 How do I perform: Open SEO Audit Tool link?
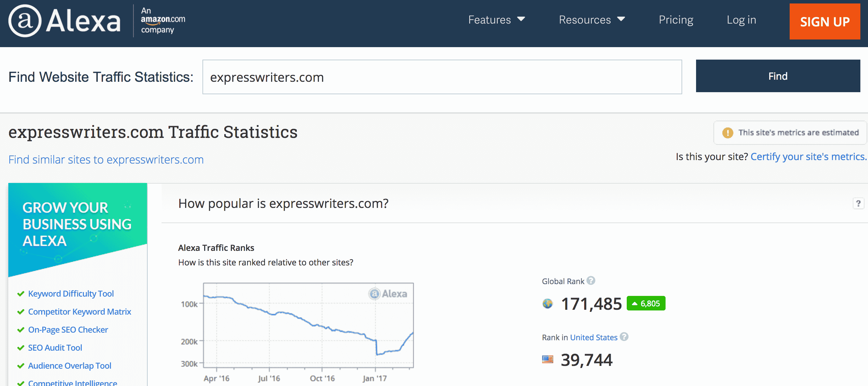coord(55,348)
